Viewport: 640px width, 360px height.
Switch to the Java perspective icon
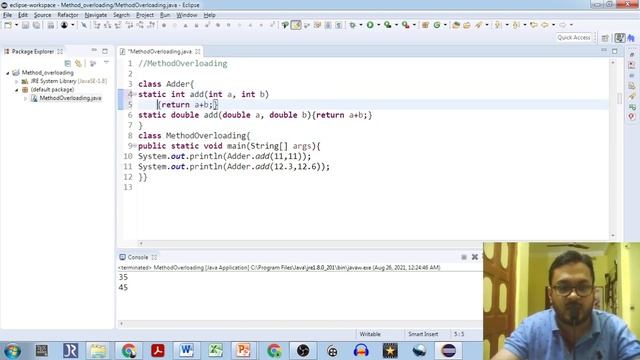(x=620, y=38)
